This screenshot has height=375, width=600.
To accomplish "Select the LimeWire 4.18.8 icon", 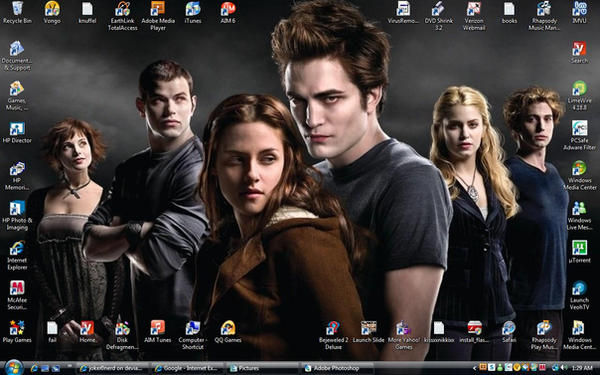I will (x=579, y=96).
